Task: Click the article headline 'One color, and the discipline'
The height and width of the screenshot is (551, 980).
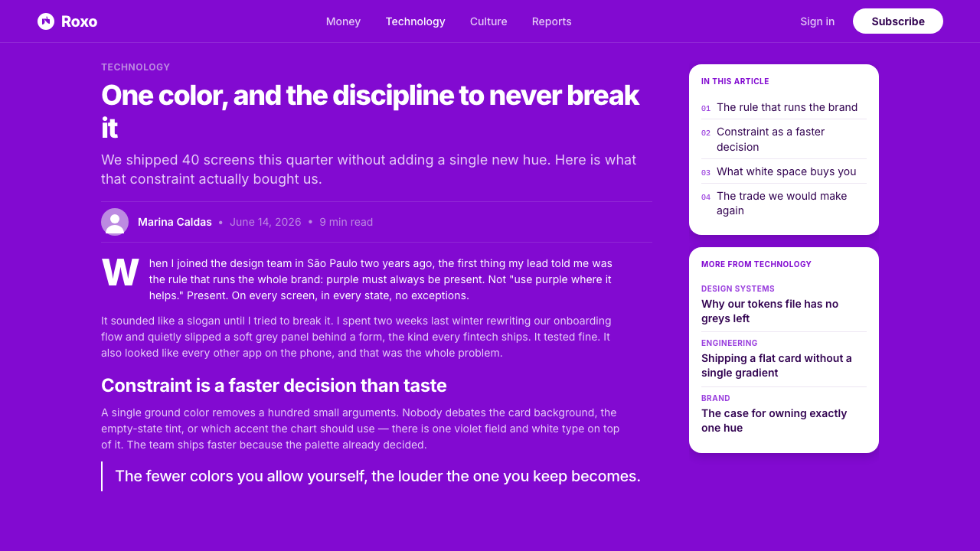Action: pos(371,111)
